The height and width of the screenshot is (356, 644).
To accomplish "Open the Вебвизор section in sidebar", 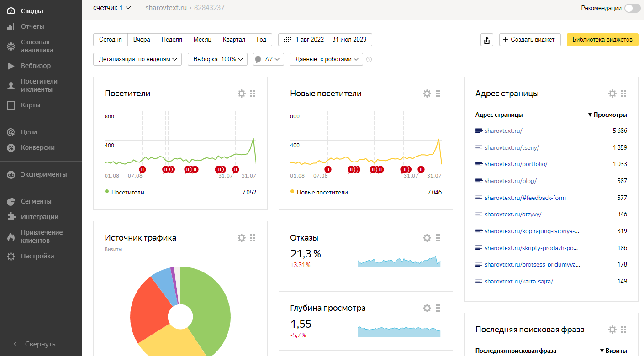I will (x=36, y=66).
